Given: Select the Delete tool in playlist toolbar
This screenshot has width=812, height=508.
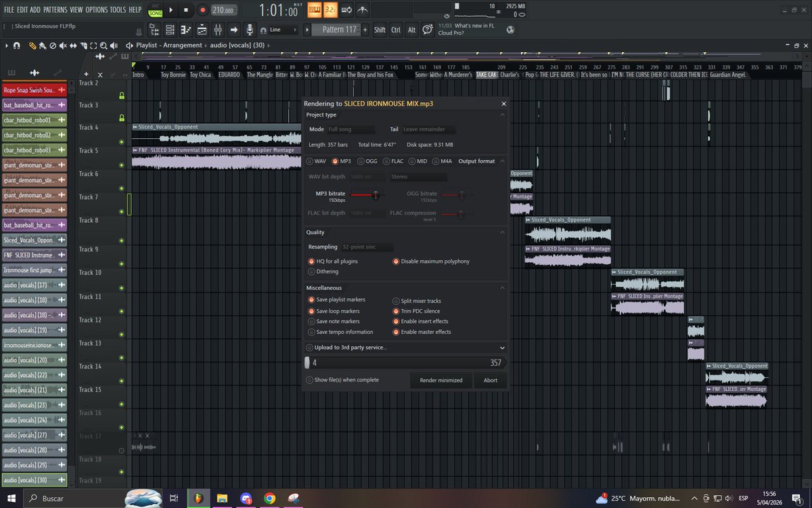Looking at the screenshot, I should click(52, 45).
